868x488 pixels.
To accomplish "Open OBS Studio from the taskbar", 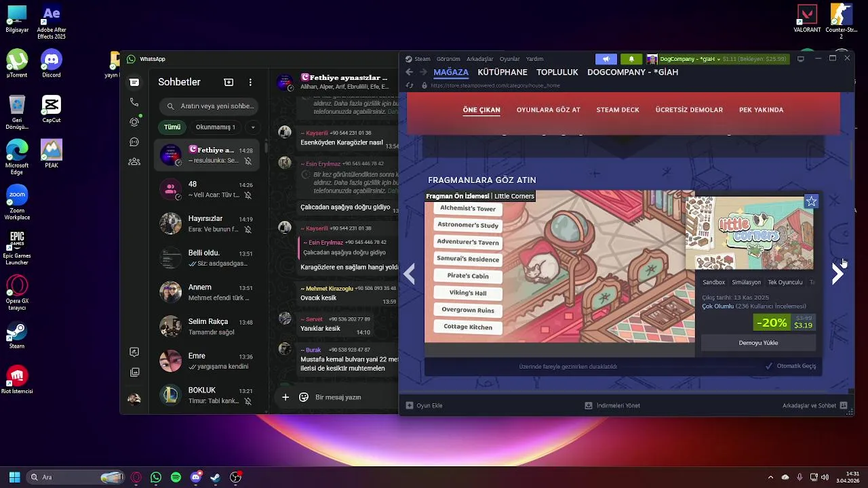I will (235, 477).
